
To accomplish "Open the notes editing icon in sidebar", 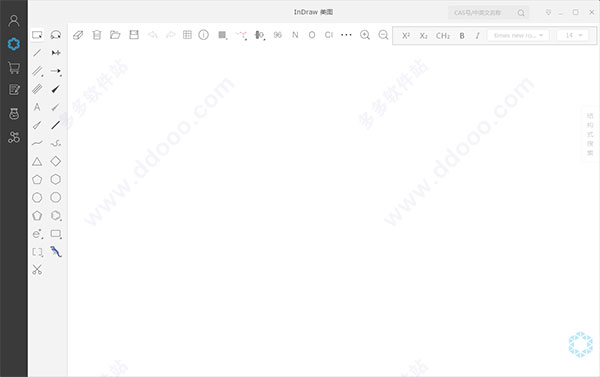I will 14,90.
